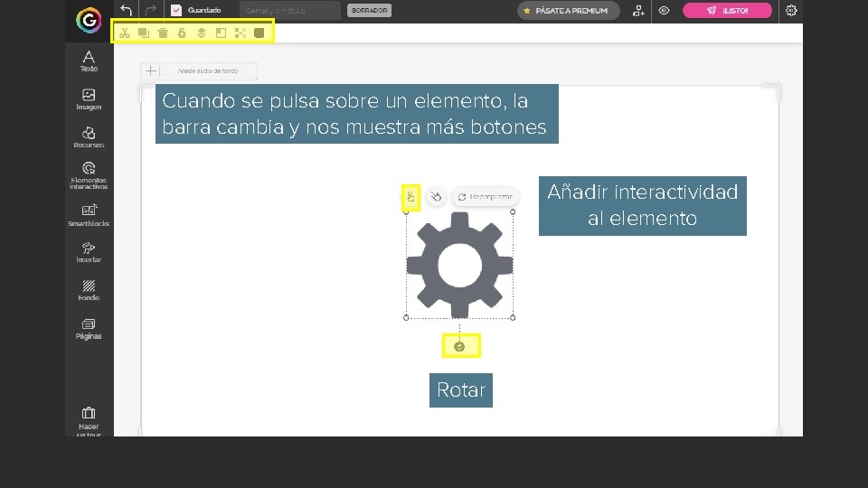868x488 pixels.
Task: Open Elementos interactivos panel
Action: coord(89,175)
